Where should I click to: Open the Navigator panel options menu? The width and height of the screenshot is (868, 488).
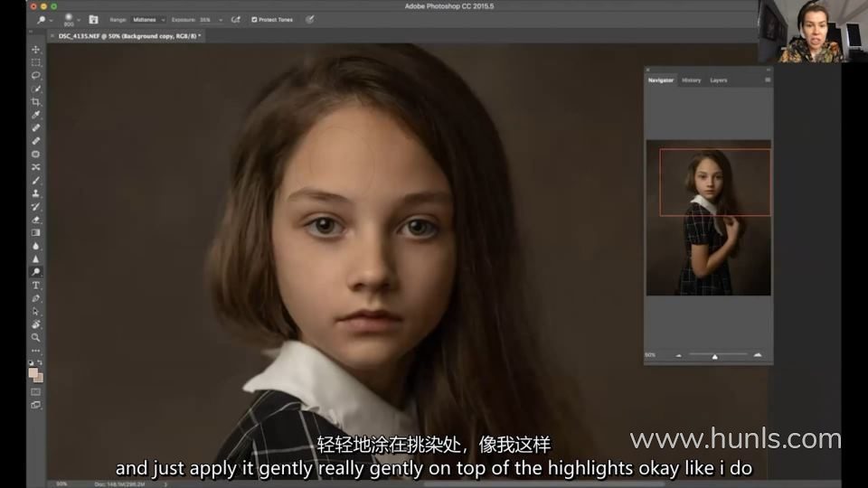click(x=768, y=80)
